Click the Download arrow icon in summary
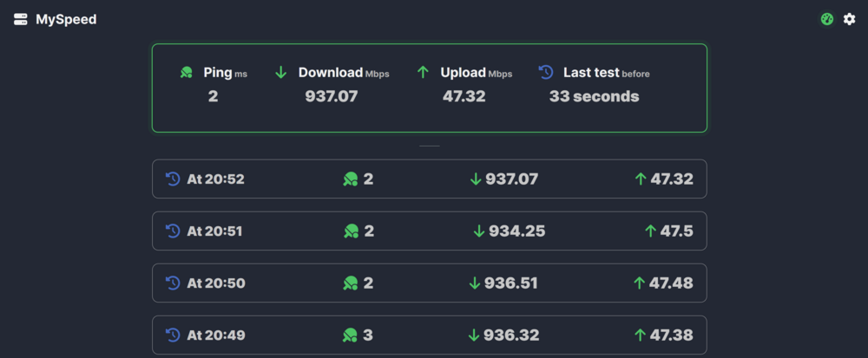This screenshot has width=868, height=358. [x=281, y=72]
